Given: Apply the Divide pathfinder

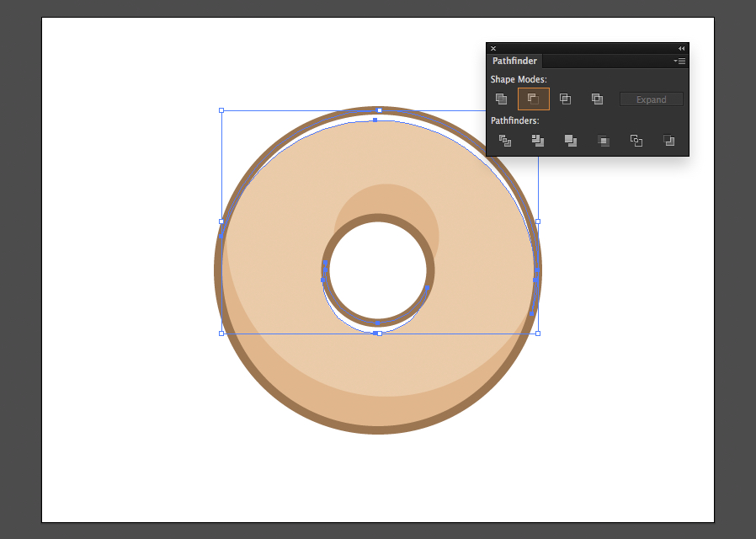Looking at the screenshot, I should pos(505,141).
